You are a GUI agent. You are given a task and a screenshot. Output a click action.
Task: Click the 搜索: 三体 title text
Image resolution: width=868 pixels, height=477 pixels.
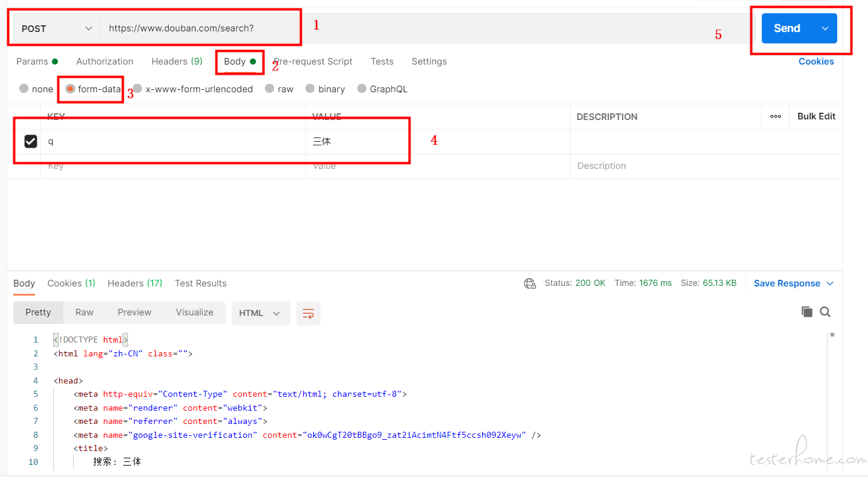tap(117, 462)
